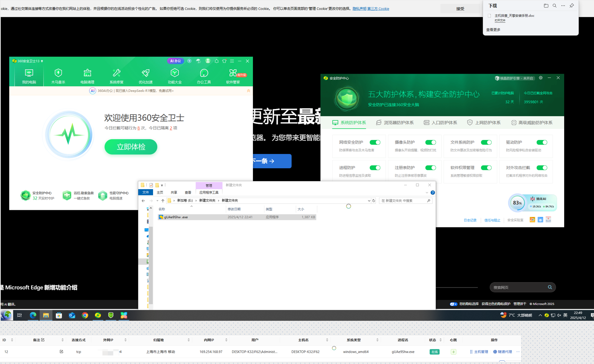Pin the 下载 downloads panel
This screenshot has width=594, height=364.
pyautogui.click(x=572, y=6)
